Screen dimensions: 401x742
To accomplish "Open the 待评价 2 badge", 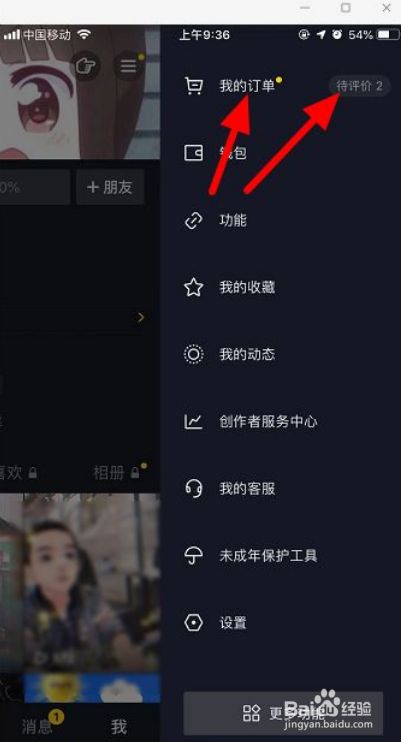I will [359, 86].
